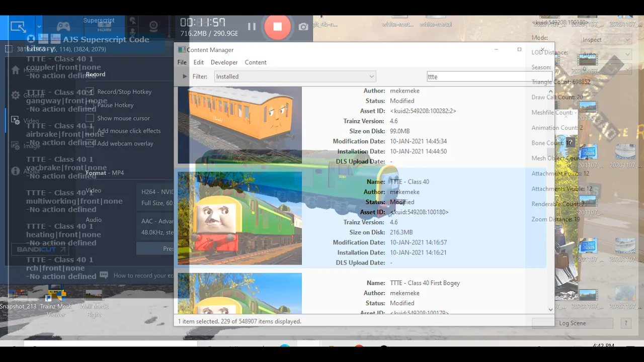Click TTTE - Class 40 First Bogey name
644x362 pixels.
(x=425, y=283)
